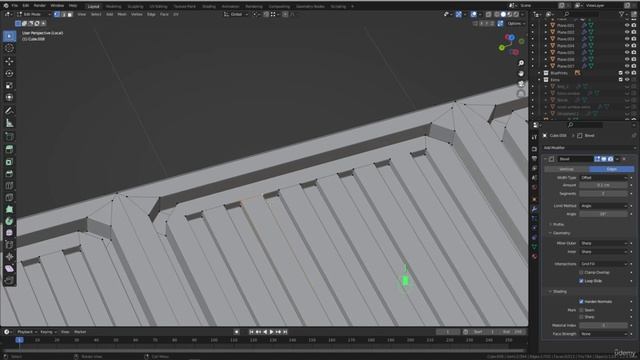The width and height of the screenshot is (640, 360).
Task: Select the Rotate tool
Action: 9,73
